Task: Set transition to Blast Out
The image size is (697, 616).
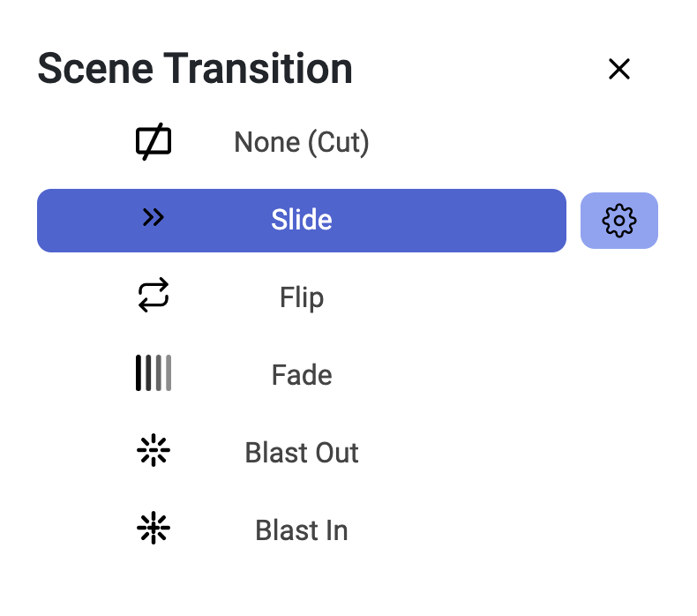Action: coord(302,453)
